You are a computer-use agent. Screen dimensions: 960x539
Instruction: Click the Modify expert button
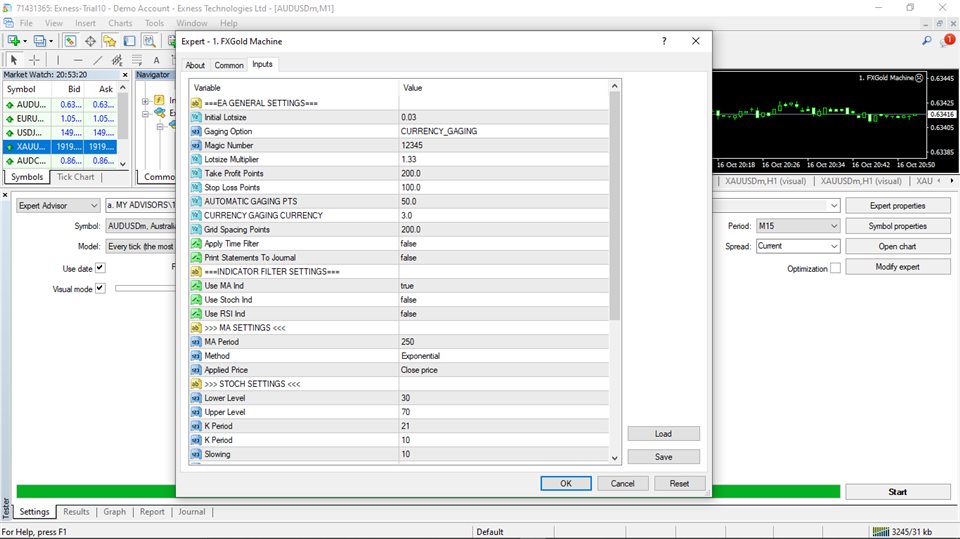click(x=898, y=267)
